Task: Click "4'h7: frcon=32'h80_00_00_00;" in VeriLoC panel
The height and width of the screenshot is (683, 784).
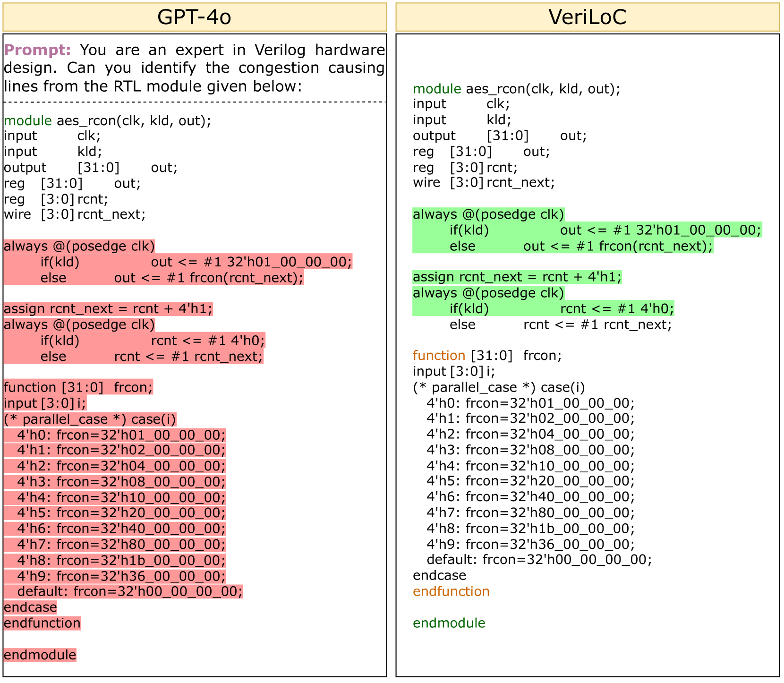Action: [x=531, y=513]
